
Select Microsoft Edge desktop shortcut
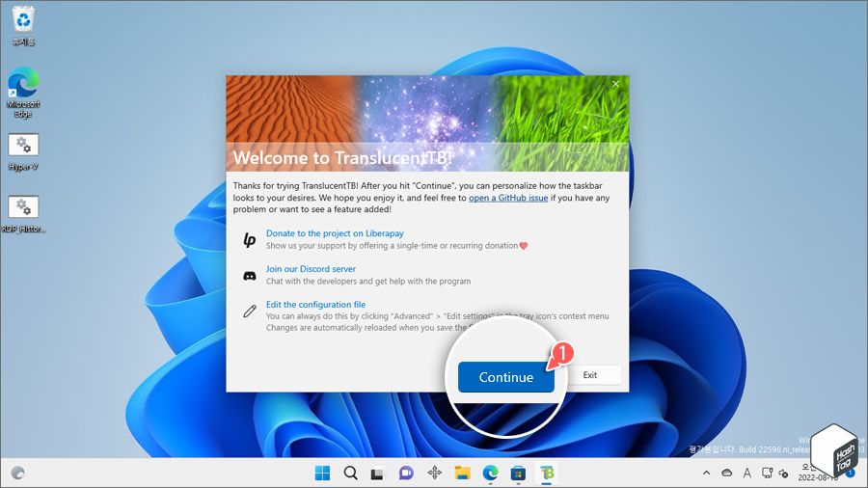click(x=23, y=93)
